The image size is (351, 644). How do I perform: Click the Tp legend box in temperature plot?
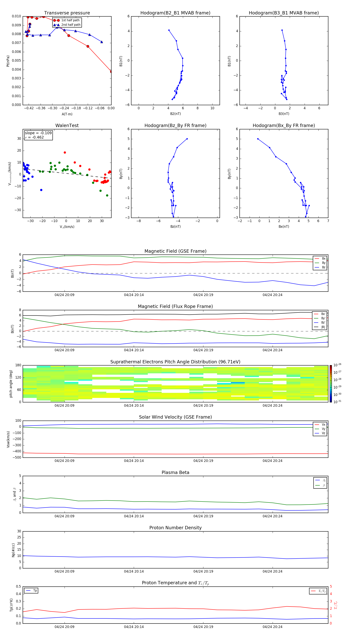click(31, 591)
